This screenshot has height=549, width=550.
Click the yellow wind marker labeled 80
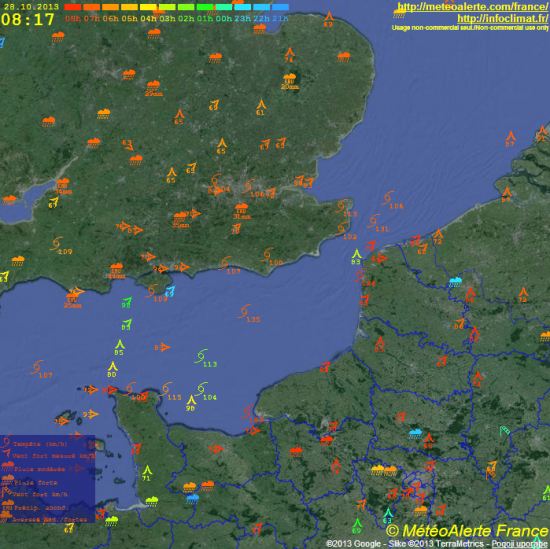click(x=112, y=369)
